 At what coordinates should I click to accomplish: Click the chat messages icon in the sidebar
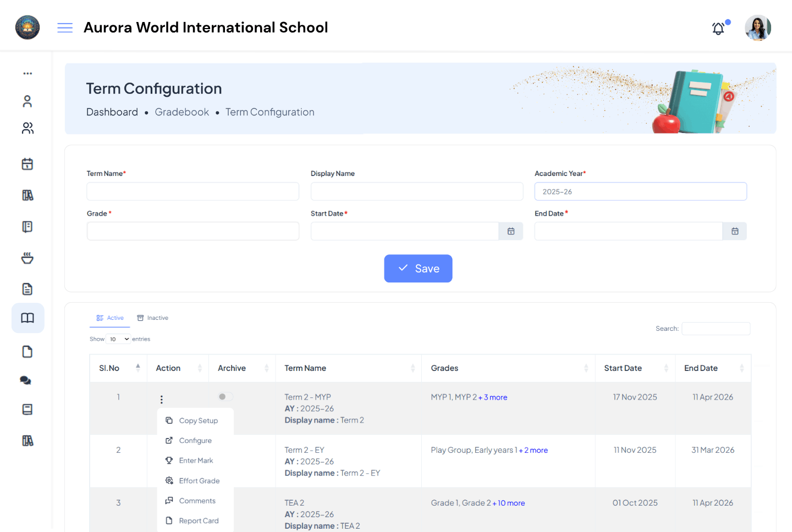pyautogui.click(x=27, y=380)
